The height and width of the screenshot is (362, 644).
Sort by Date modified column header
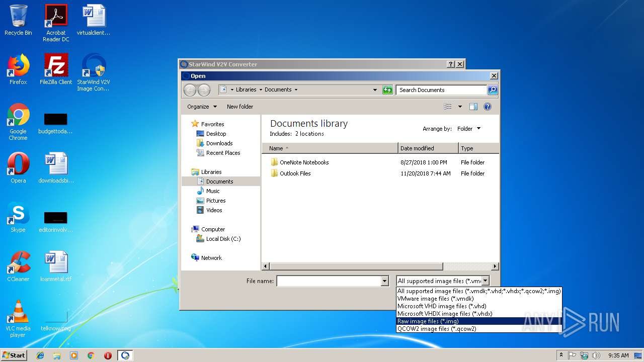click(428, 148)
